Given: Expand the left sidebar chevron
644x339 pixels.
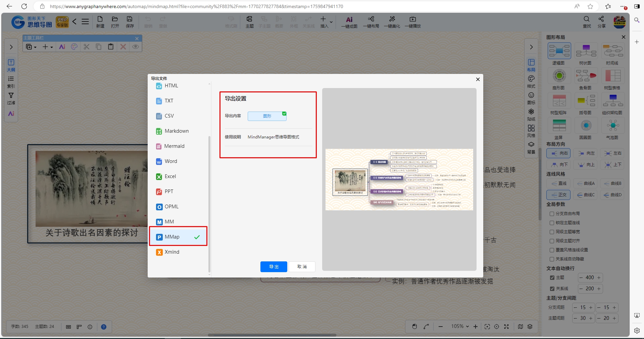Looking at the screenshot, I should click(x=11, y=47).
